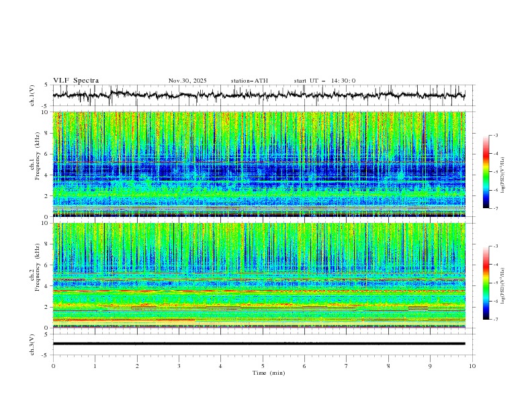Image resolution: width=532 pixels, height=411 pixels.
Task: Click the 'station=ATH' label
Action: tap(249, 81)
